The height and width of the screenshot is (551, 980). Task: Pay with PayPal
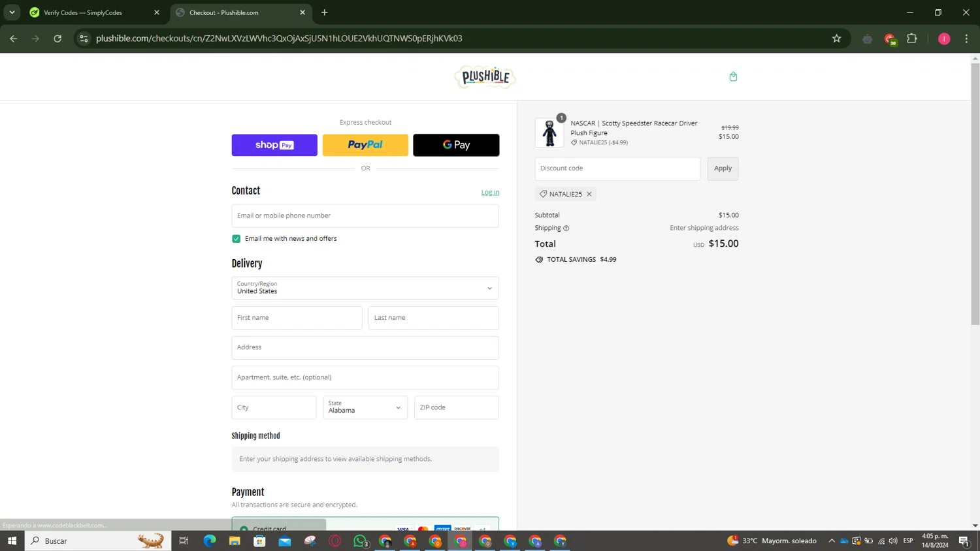pos(365,145)
